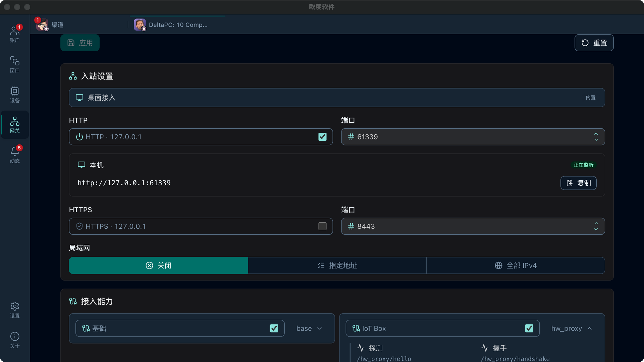
Task: Click the 探测 pulse icon
Action: pos(361,348)
